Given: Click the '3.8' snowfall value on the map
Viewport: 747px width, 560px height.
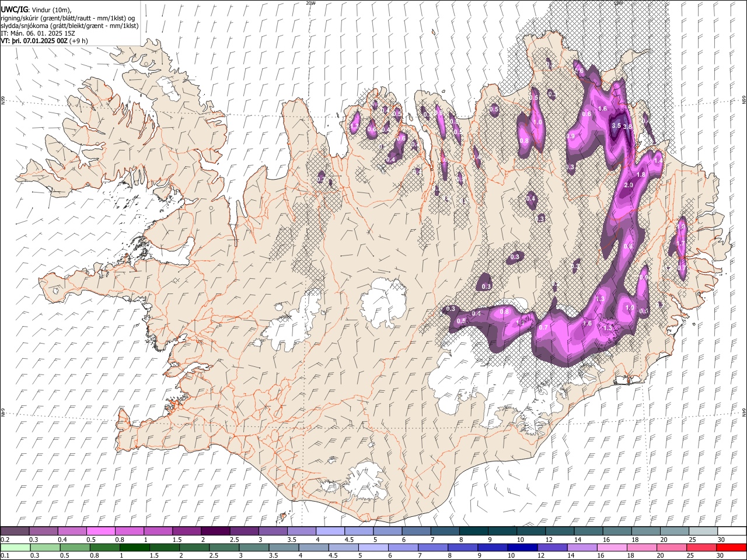Looking at the screenshot, I should 628,127.
